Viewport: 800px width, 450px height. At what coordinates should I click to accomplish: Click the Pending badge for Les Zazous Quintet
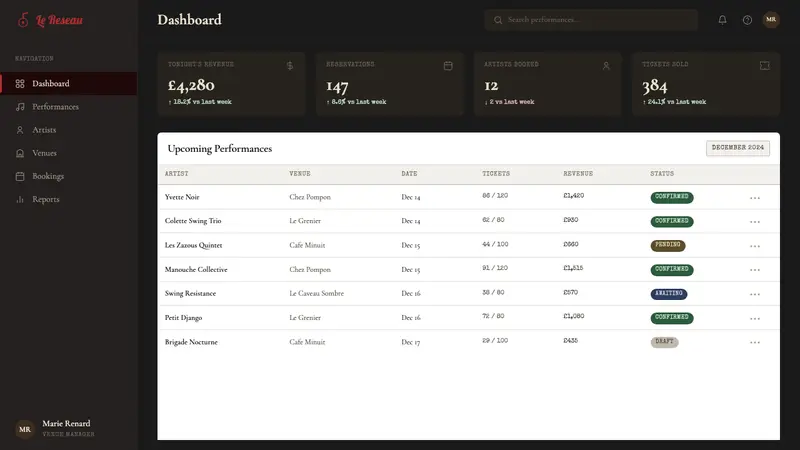click(x=668, y=245)
